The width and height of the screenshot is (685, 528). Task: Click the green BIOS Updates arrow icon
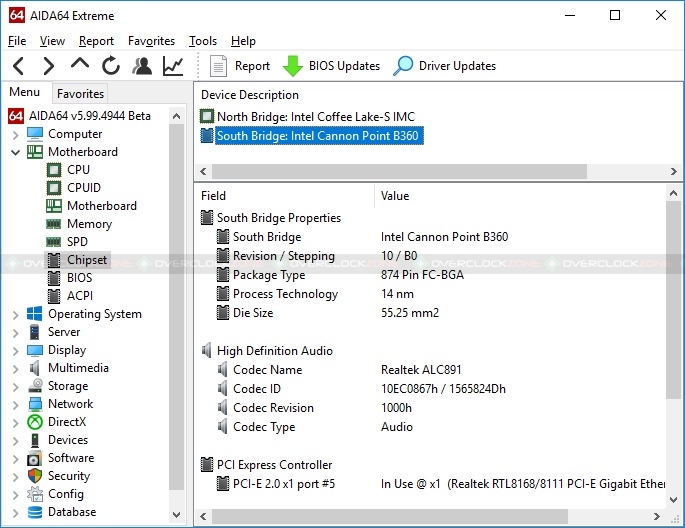(293, 66)
